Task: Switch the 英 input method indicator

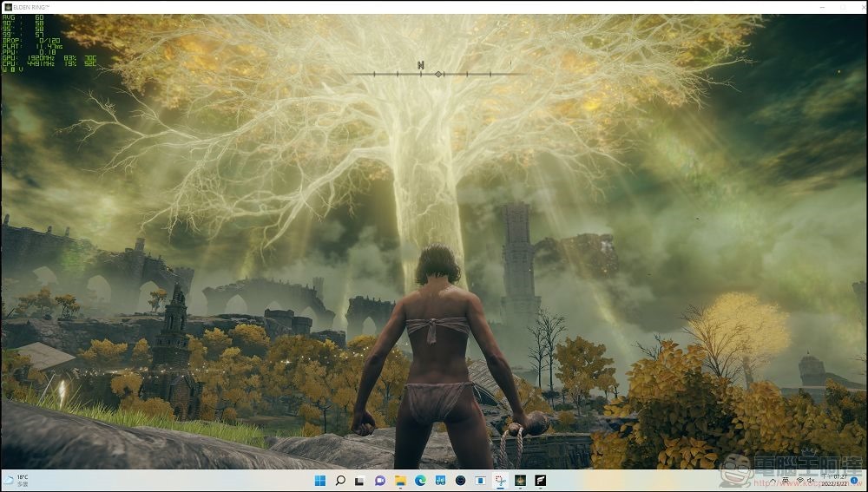Action: [x=786, y=481]
